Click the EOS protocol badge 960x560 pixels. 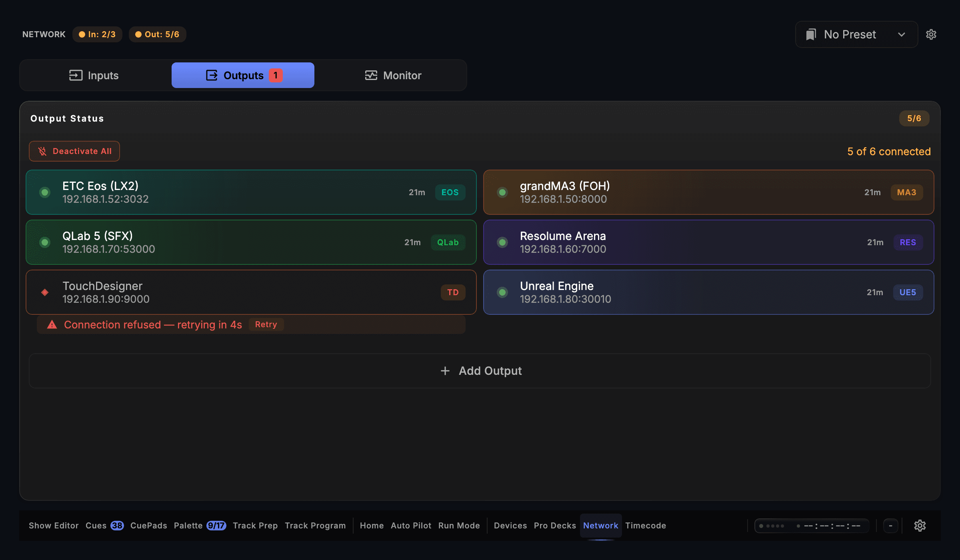point(450,192)
